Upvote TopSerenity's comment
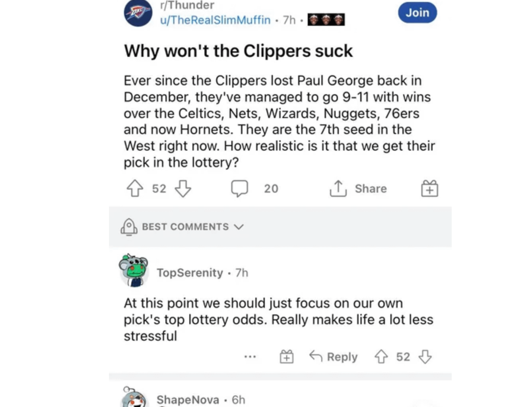Viewport: 532px width, 407px height. coord(382,357)
